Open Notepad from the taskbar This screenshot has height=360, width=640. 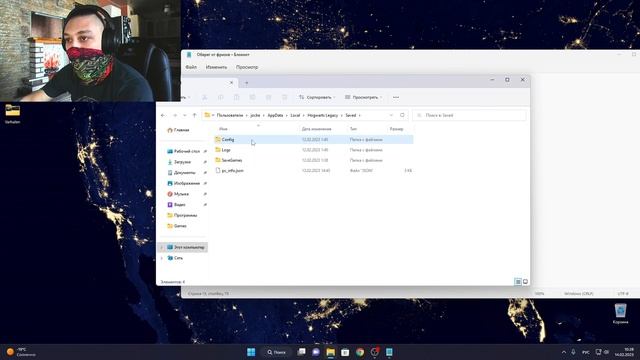[389, 352]
